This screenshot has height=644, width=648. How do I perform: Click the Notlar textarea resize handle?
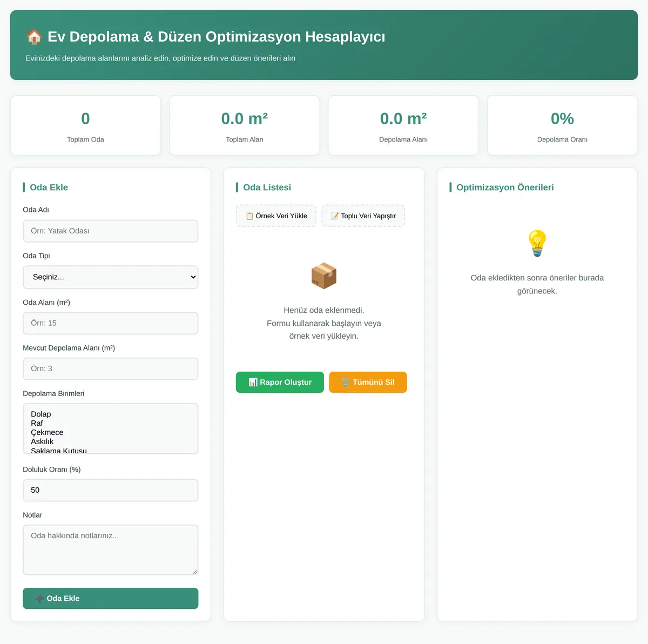[x=195, y=572]
